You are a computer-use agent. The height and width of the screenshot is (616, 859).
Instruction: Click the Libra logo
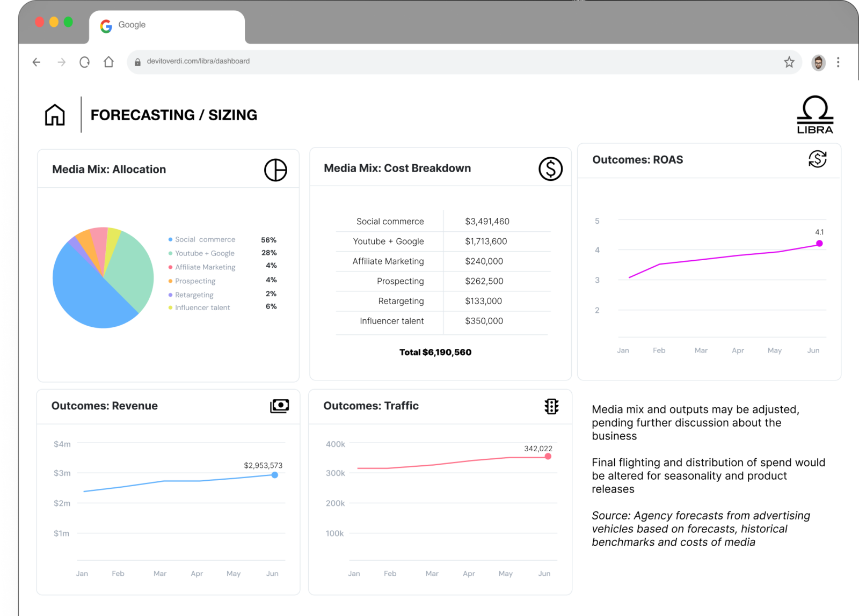pos(814,115)
